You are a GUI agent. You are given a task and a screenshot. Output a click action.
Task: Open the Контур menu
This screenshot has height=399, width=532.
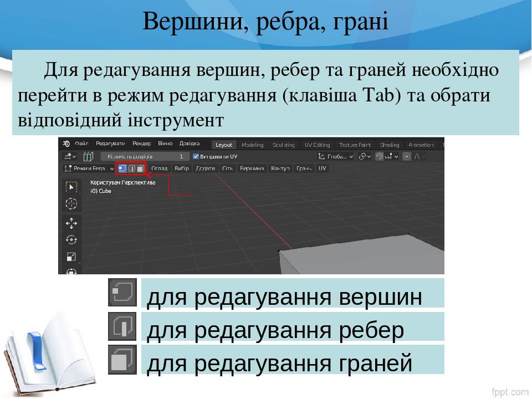point(280,168)
